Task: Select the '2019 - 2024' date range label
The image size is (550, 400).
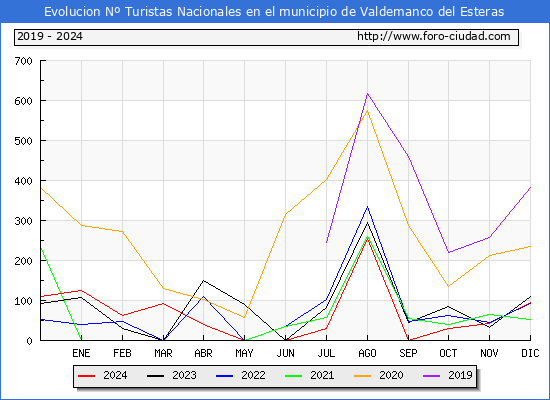Action: (50, 36)
